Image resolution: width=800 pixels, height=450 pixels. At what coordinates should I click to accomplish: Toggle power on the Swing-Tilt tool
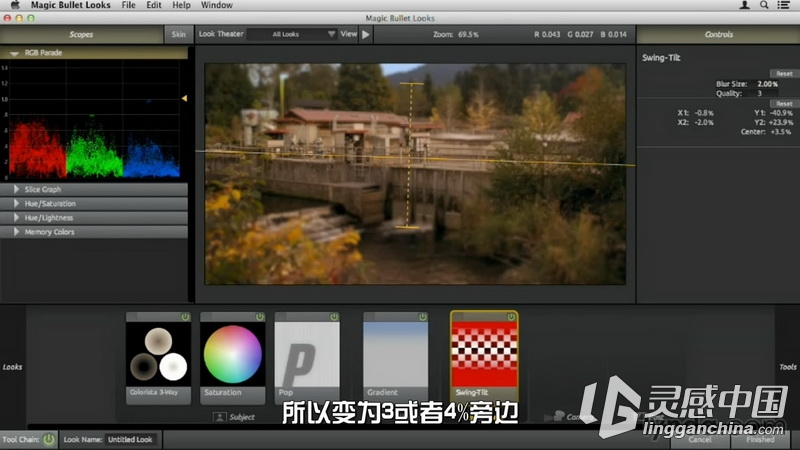tap(511, 317)
